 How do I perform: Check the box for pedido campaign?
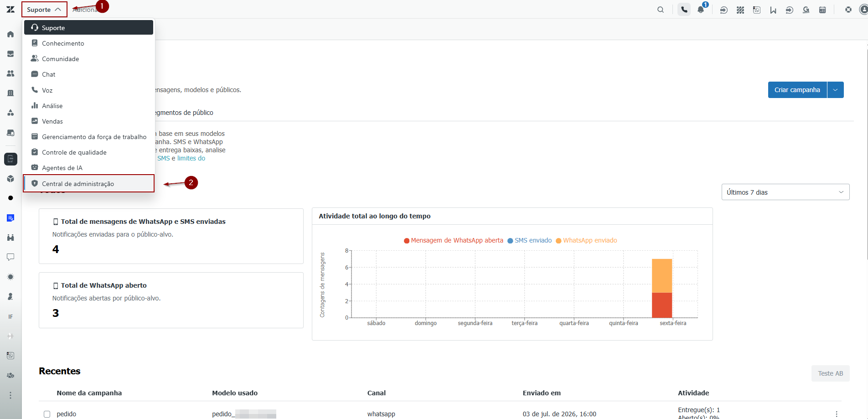click(47, 414)
